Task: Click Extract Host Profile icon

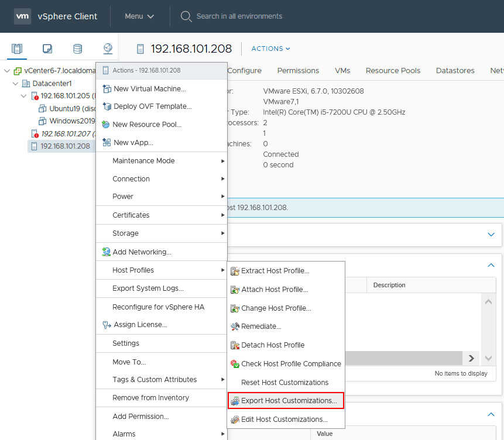Action: pos(235,271)
